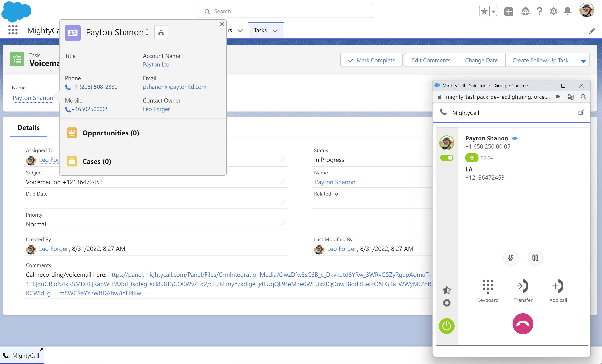
Task: Edit Priority field pencil icon
Action: pyautogui.click(x=282, y=224)
